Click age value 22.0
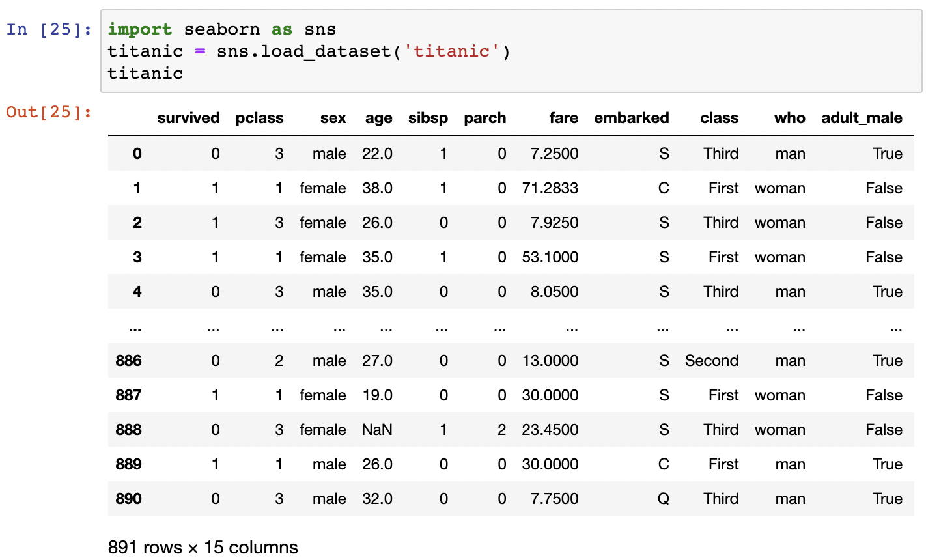The width and height of the screenshot is (926, 560). click(377, 154)
